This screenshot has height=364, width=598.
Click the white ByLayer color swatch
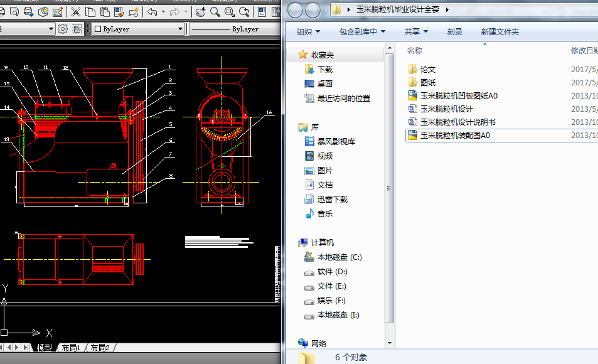tap(98, 29)
